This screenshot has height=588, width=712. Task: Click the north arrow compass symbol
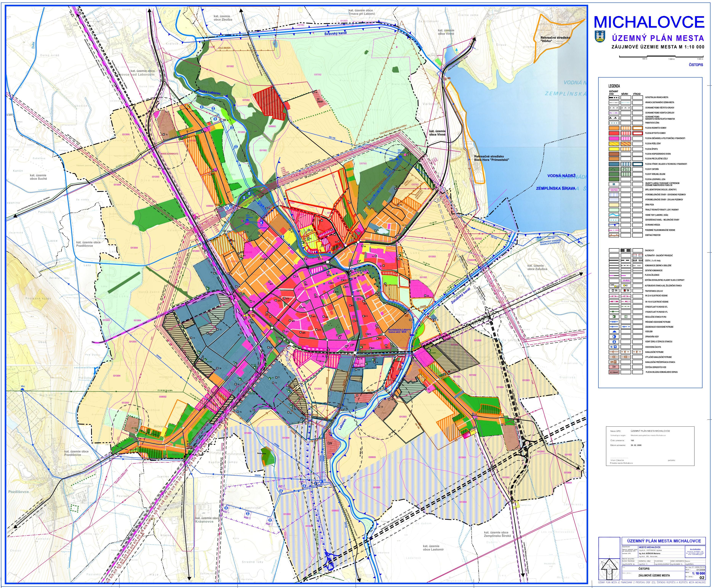tap(609, 568)
